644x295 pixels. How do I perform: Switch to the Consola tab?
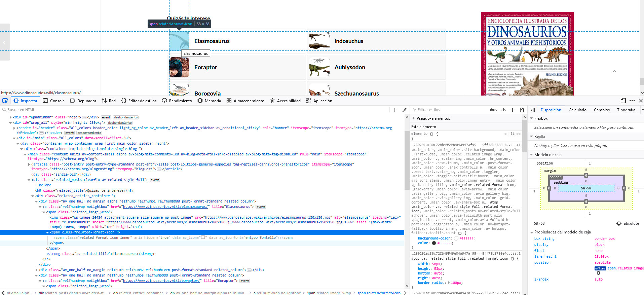pyautogui.click(x=54, y=101)
